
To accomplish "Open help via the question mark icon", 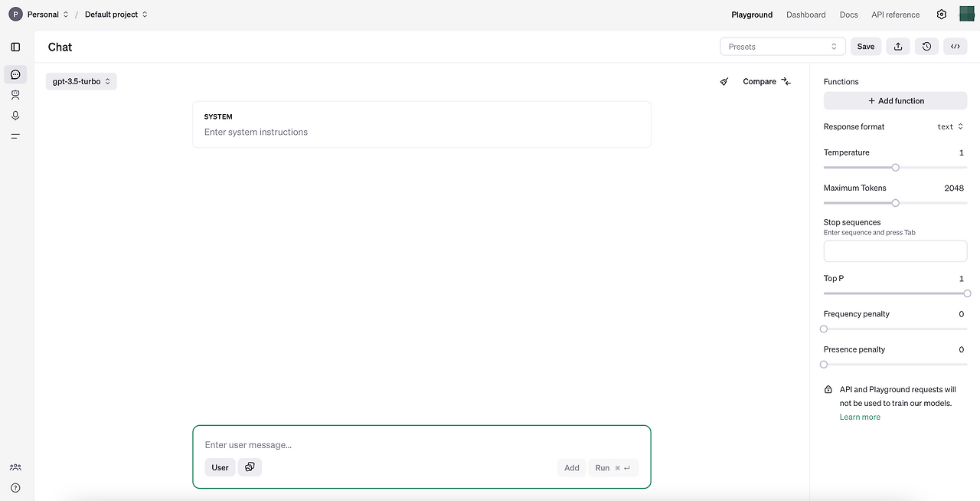I will tap(15, 488).
